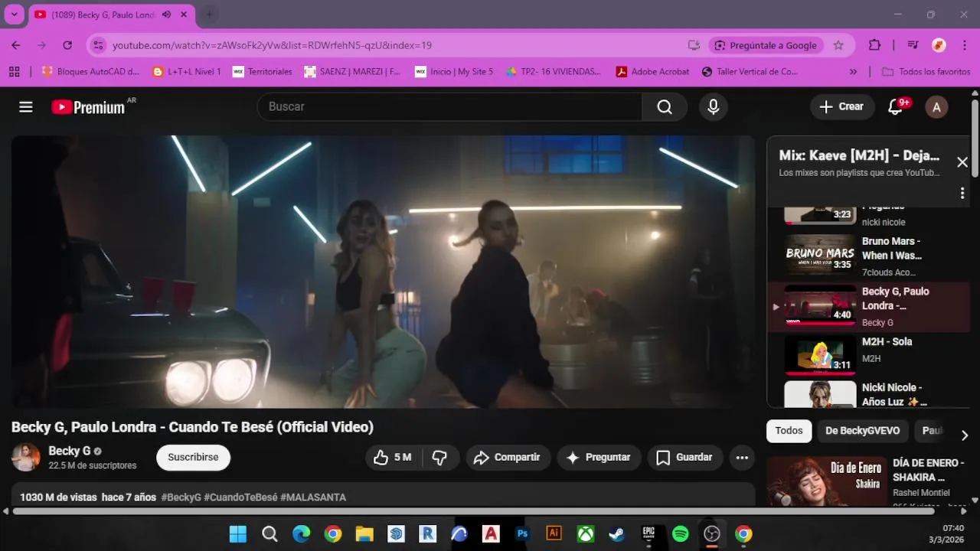
Task: Expand the video description views box
Action: pyautogui.click(x=383, y=495)
